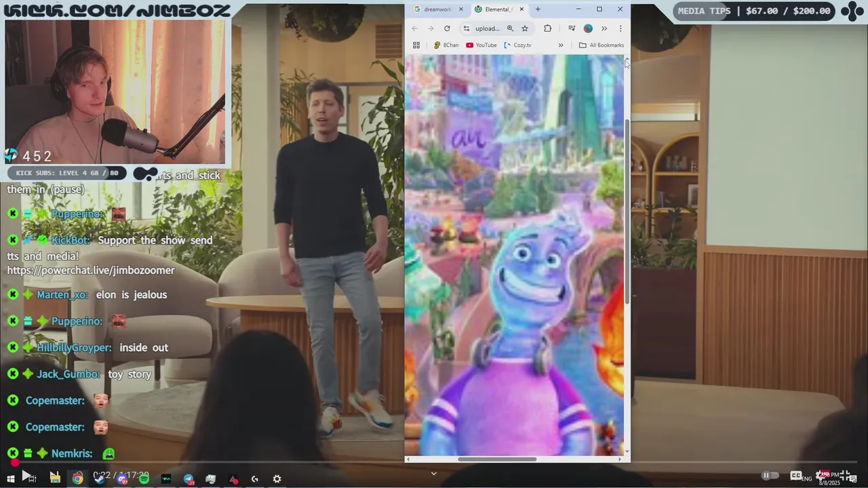
Task: Go back in the browser
Action: point(415,28)
